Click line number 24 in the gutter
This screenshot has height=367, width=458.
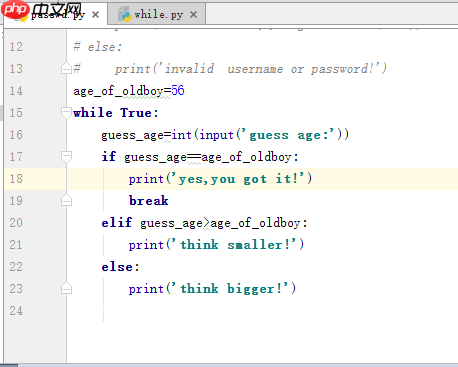click(x=16, y=311)
